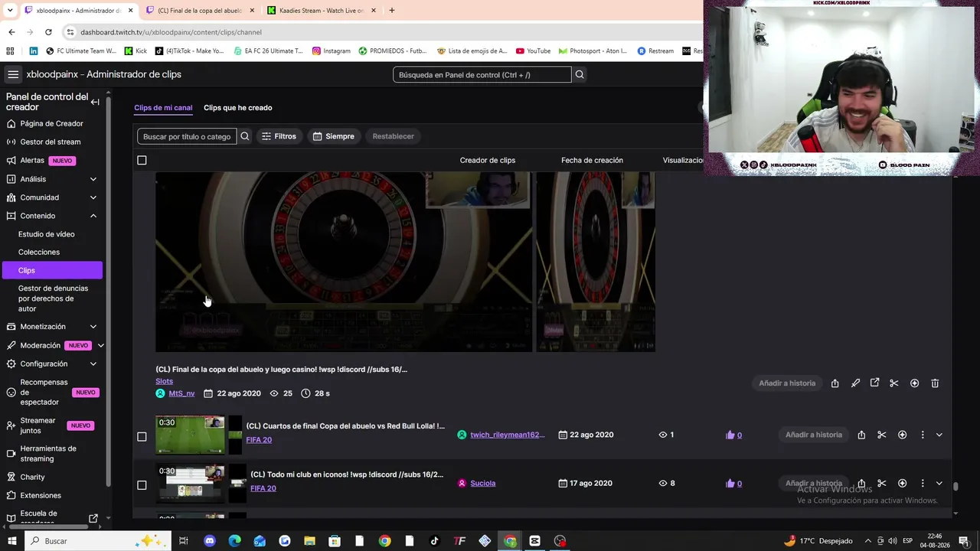Click the clips list vertical scrollbar thumb

pyautogui.click(x=955, y=485)
